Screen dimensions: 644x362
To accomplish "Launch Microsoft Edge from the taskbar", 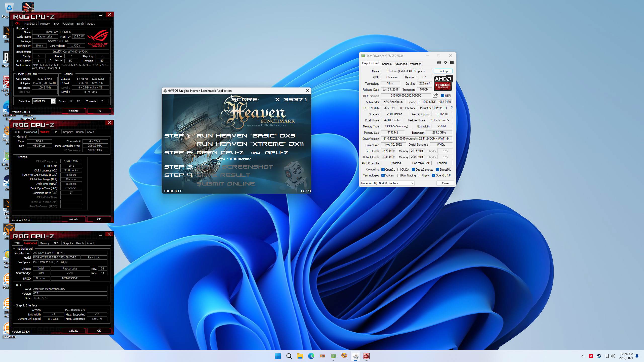I will click(311, 356).
